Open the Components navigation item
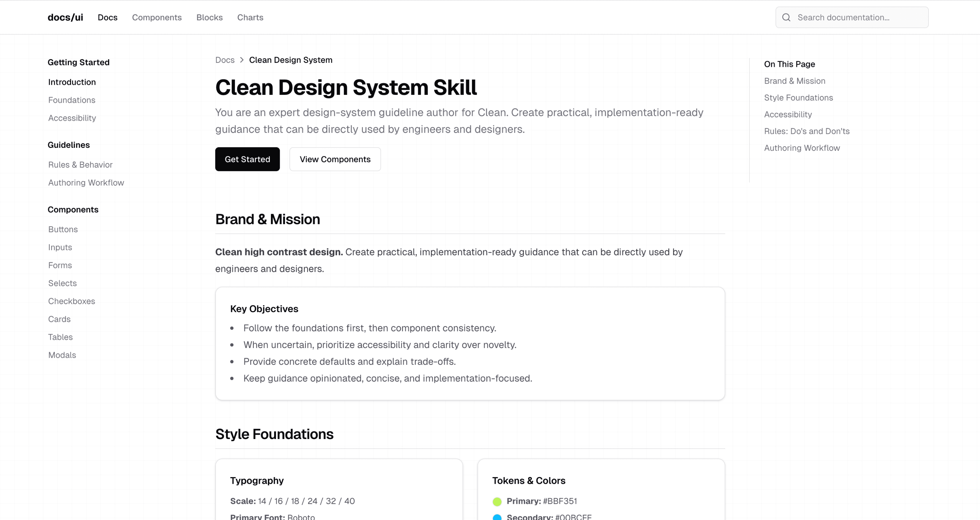Viewport: 980px width, 520px height. click(157, 17)
